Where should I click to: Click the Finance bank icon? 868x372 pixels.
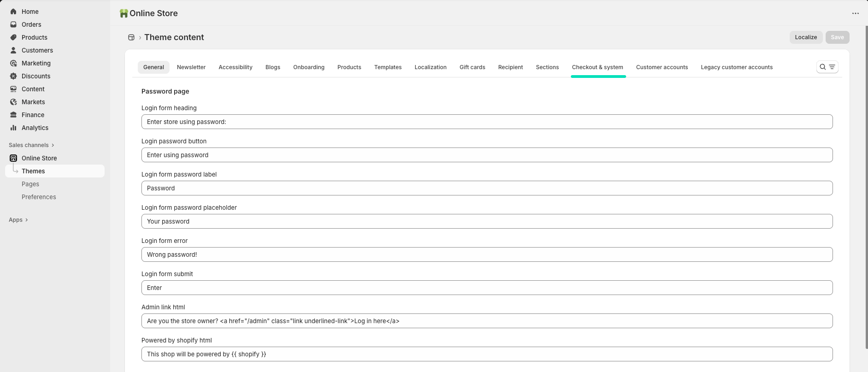click(x=13, y=115)
